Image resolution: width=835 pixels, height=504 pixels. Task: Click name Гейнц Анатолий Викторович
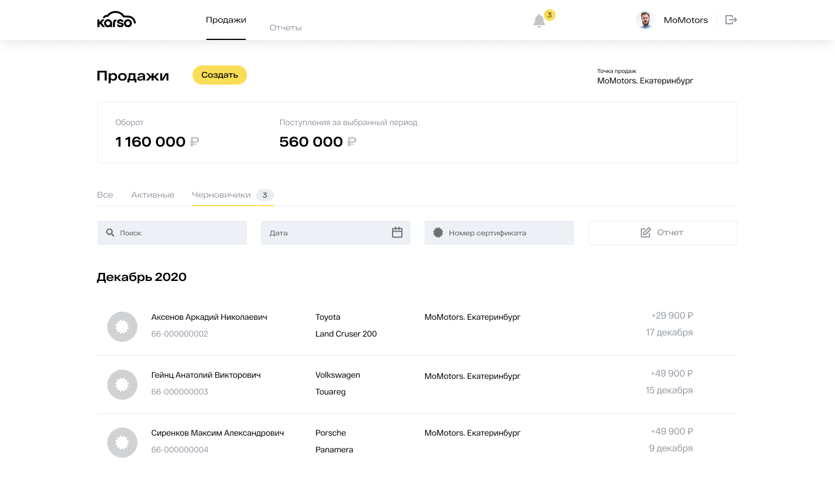coord(206,375)
